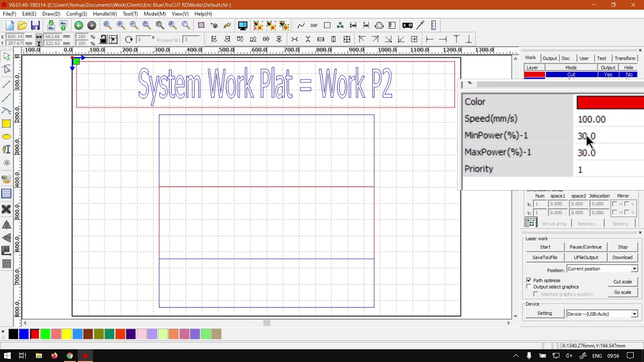Click the array icon in the left toolbar

point(7,264)
